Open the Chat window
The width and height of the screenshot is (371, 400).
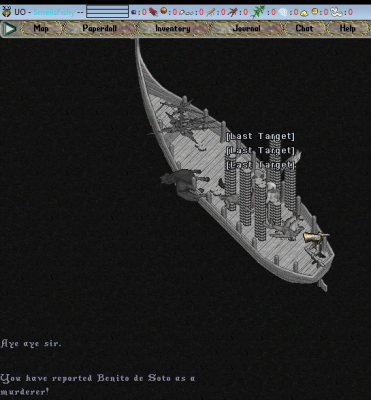pos(304,29)
